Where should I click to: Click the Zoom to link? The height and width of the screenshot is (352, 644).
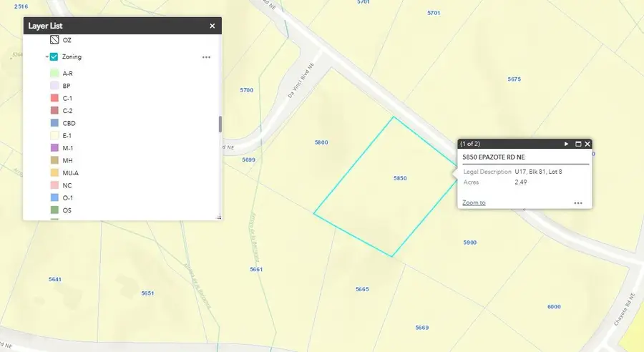pyautogui.click(x=474, y=202)
